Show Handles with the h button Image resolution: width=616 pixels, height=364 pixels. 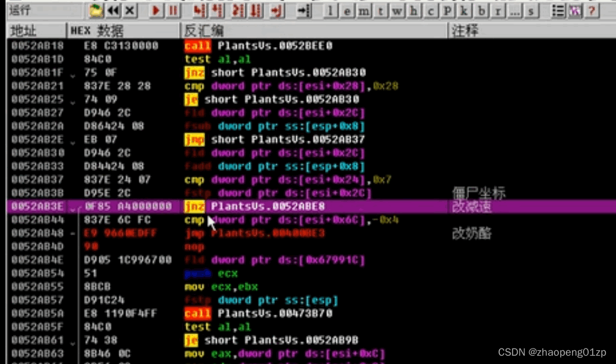coord(414,11)
